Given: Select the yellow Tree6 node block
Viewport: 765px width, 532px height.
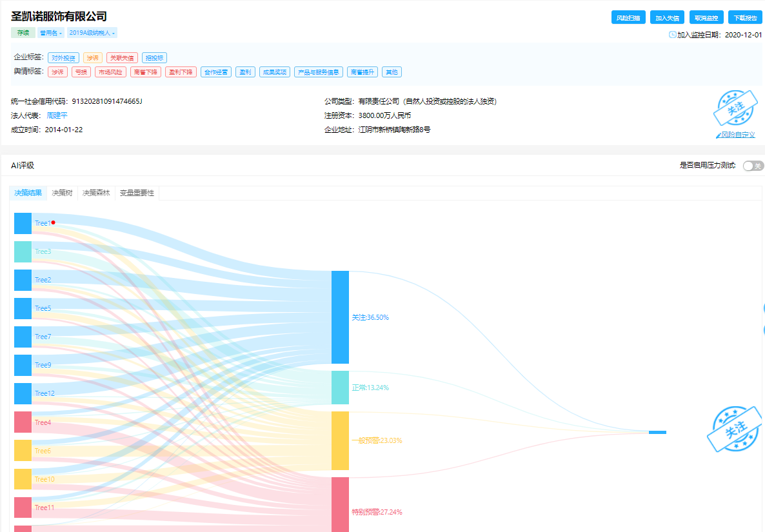Looking at the screenshot, I should point(23,451).
